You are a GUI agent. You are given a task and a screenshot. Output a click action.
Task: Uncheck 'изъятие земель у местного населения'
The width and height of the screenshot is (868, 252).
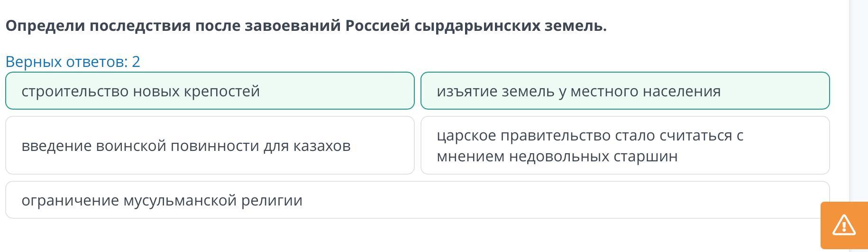point(625,91)
